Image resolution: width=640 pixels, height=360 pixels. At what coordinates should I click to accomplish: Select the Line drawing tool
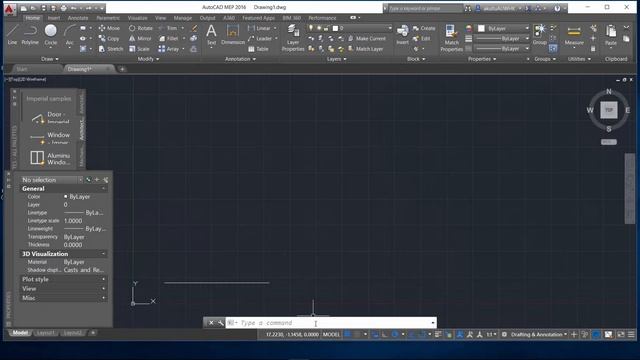(12, 34)
